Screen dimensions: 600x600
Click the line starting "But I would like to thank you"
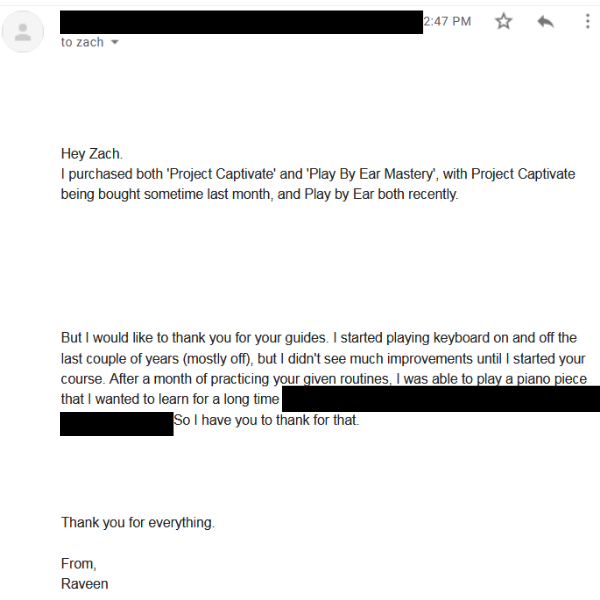click(318, 338)
